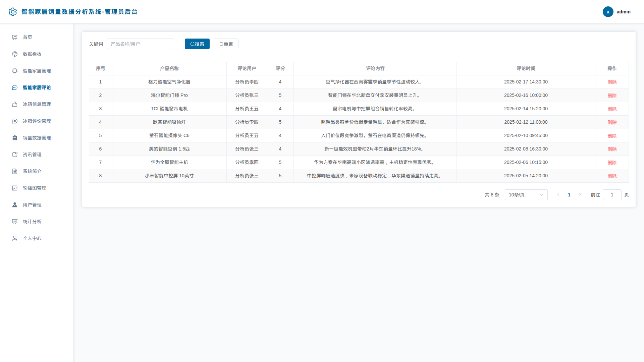Viewport: 644px width, 362px height.
Task: Open the 统计分析 menu item
Action: [x=37, y=222]
